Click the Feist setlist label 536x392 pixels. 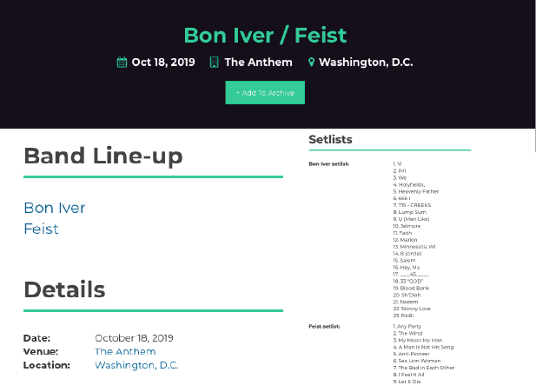325,326
